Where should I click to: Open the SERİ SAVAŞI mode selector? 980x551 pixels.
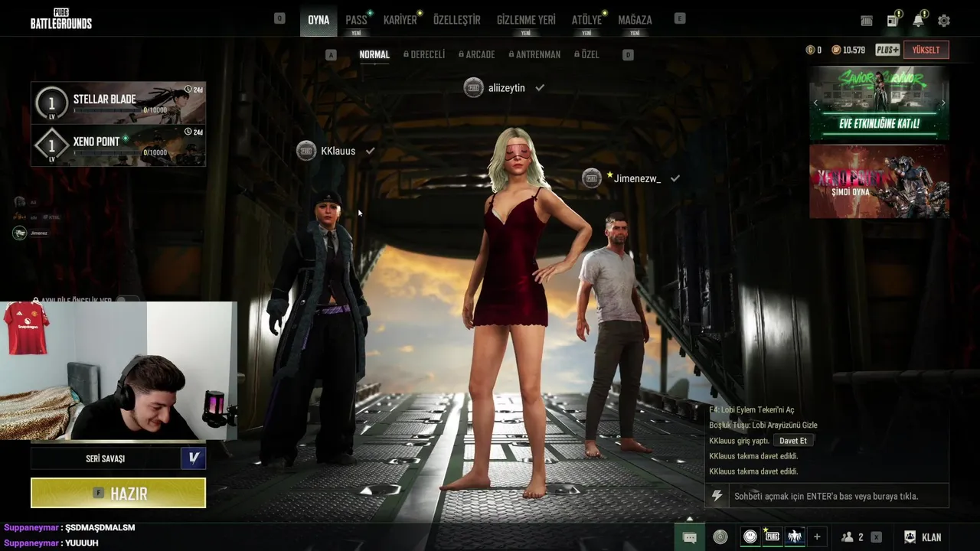tap(106, 458)
